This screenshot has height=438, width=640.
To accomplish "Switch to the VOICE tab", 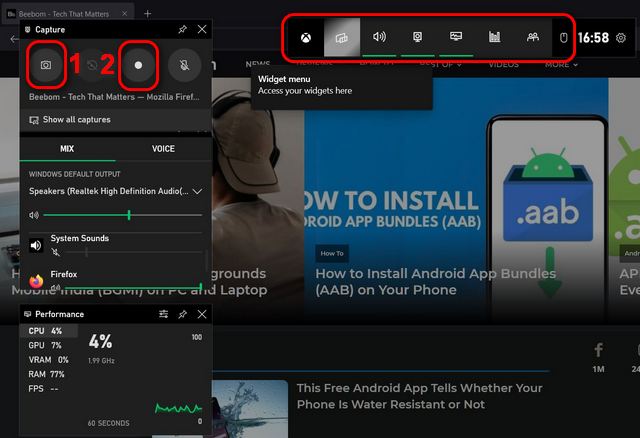I will pyautogui.click(x=163, y=149).
